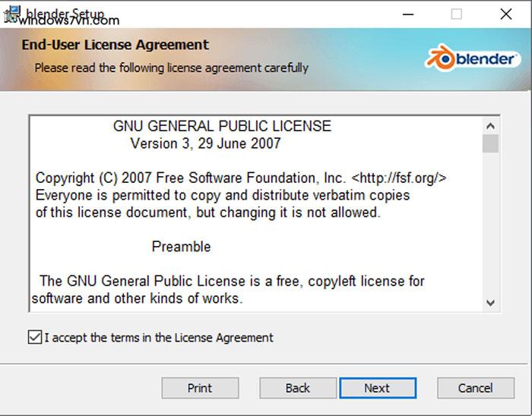Click the "End-User License Agreement" header title
The height and width of the screenshot is (416, 532).
pyautogui.click(x=115, y=45)
